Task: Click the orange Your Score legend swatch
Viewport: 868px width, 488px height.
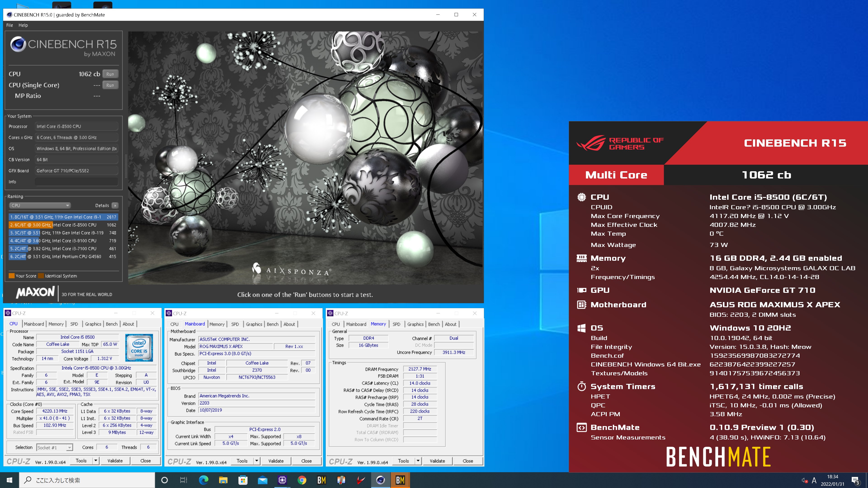Action: [12, 276]
